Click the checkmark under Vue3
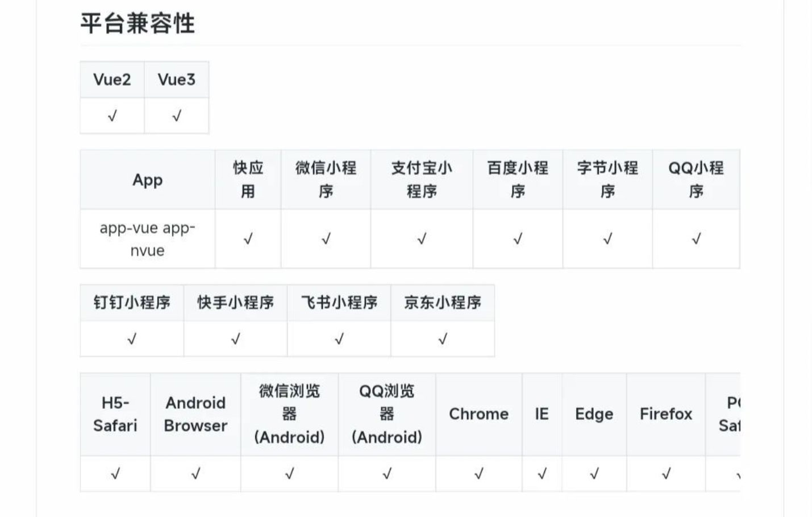 click(x=177, y=116)
